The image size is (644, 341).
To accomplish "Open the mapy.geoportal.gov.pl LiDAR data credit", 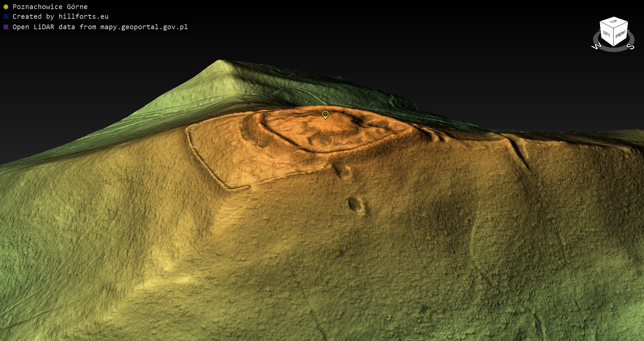I will point(100,27).
